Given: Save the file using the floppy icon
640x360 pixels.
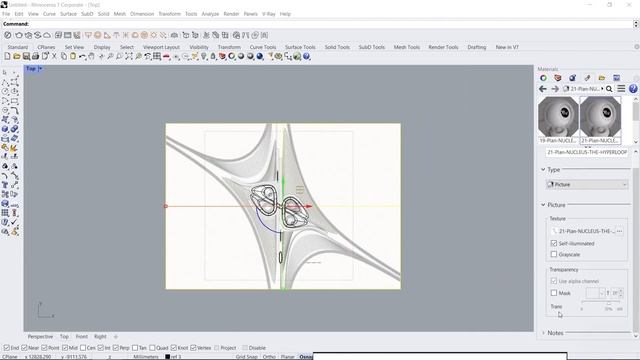Looking at the screenshot, I should pyautogui.click(x=26, y=56).
